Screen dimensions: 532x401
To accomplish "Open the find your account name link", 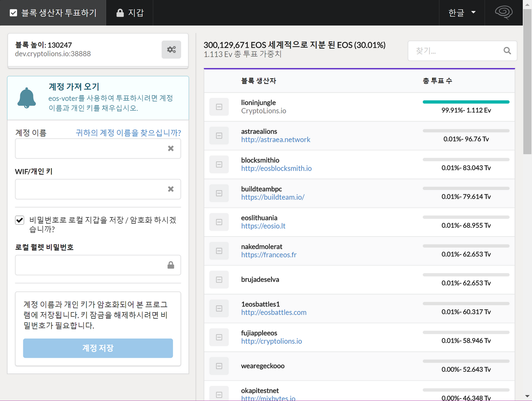I will 128,133.
